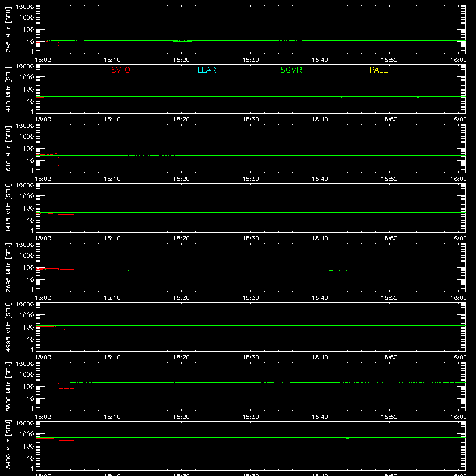Screen dimensions: 476x476
Task: Select the 410 MHz [SFU] axis title
Action: tap(8, 89)
